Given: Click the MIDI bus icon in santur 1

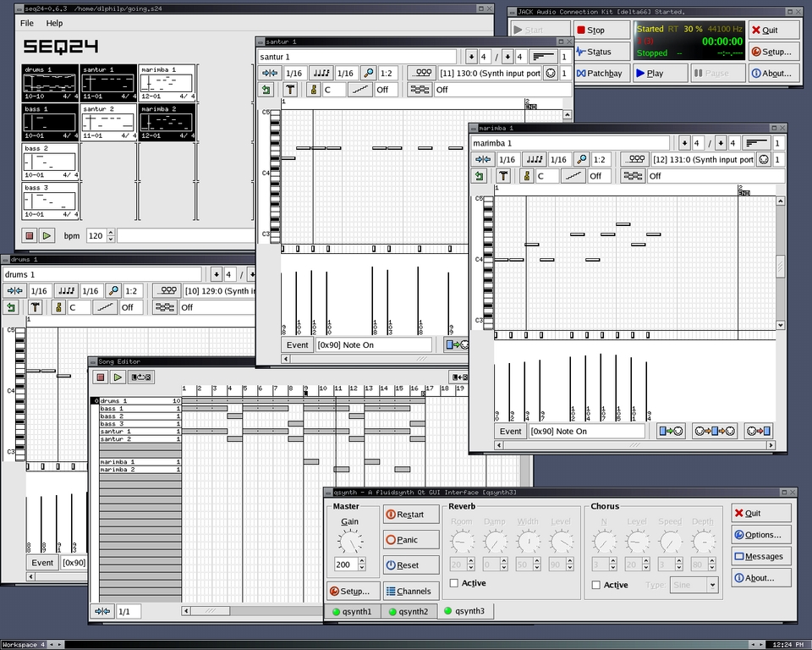Looking at the screenshot, I should tap(421, 74).
